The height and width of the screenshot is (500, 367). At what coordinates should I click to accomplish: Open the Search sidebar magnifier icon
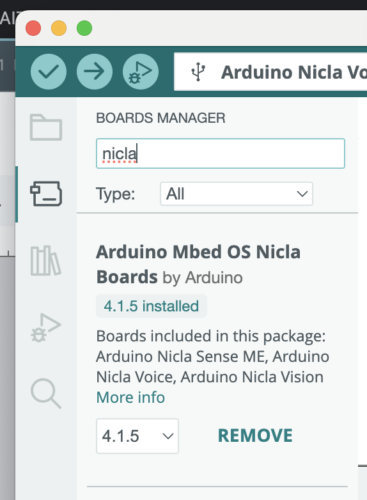[x=46, y=393]
